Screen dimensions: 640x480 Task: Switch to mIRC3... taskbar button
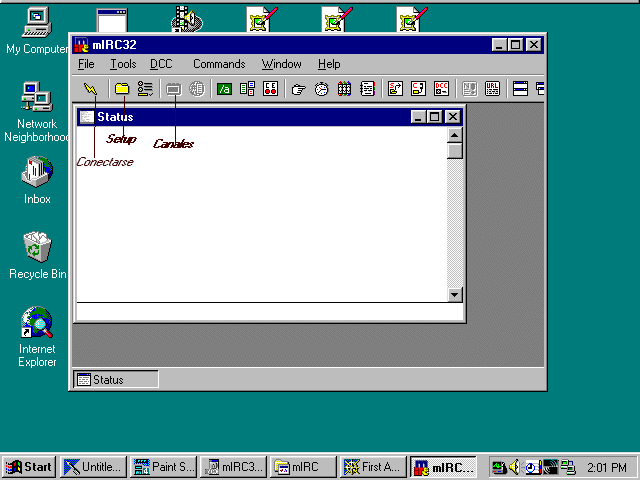pos(233,467)
